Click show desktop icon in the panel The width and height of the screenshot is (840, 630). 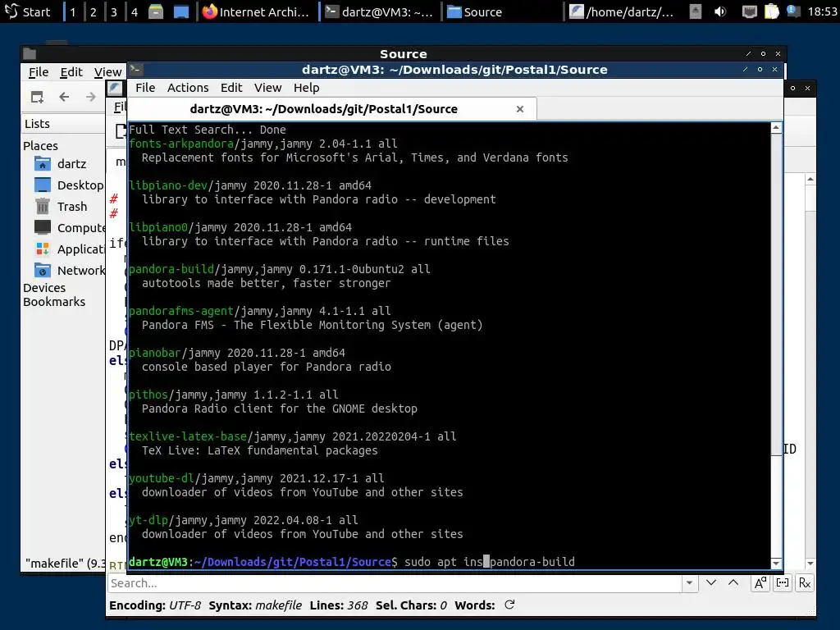[181, 11]
